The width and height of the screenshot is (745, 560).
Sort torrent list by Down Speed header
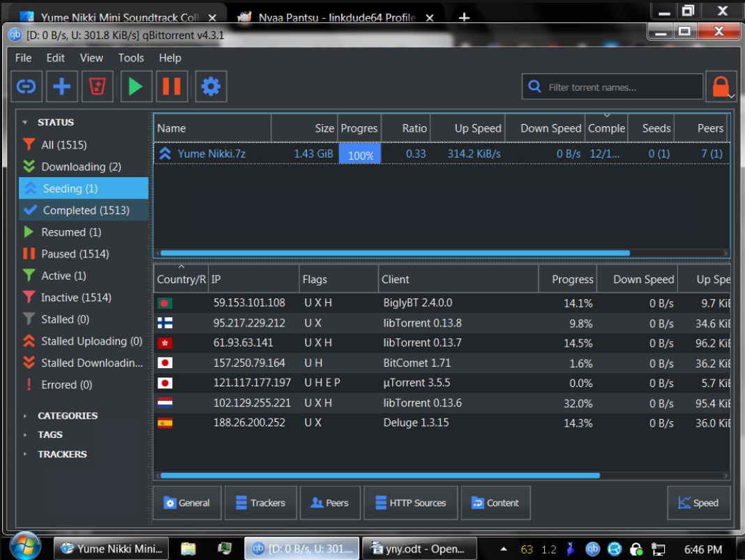coord(545,128)
